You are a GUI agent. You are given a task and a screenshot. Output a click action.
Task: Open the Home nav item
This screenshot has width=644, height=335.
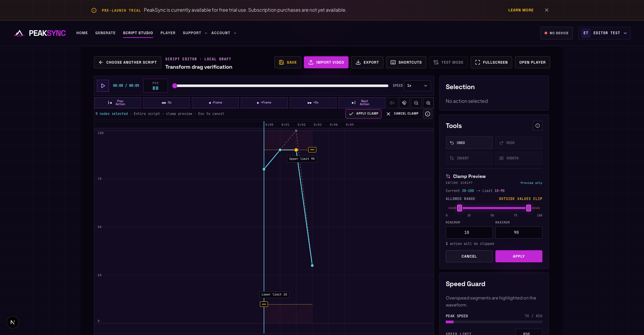click(x=82, y=33)
